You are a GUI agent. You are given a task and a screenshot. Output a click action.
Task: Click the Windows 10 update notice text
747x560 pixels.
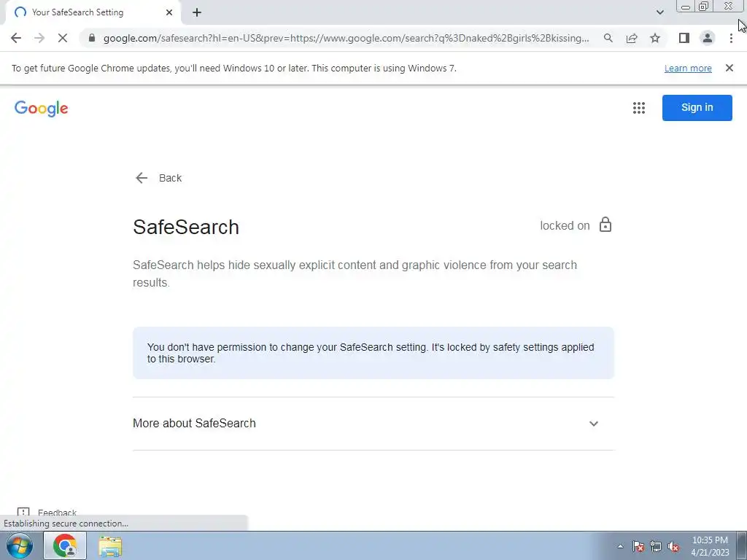click(x=234, y=68)
